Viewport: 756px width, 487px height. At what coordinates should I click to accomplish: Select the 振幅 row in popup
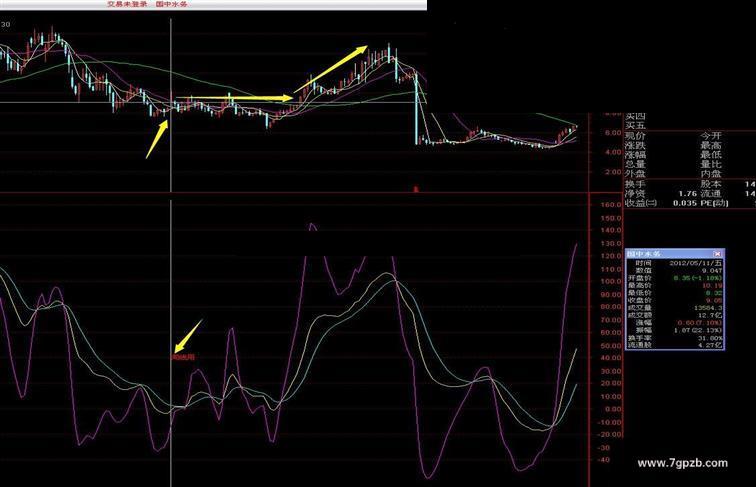click(x=675, y=330)
